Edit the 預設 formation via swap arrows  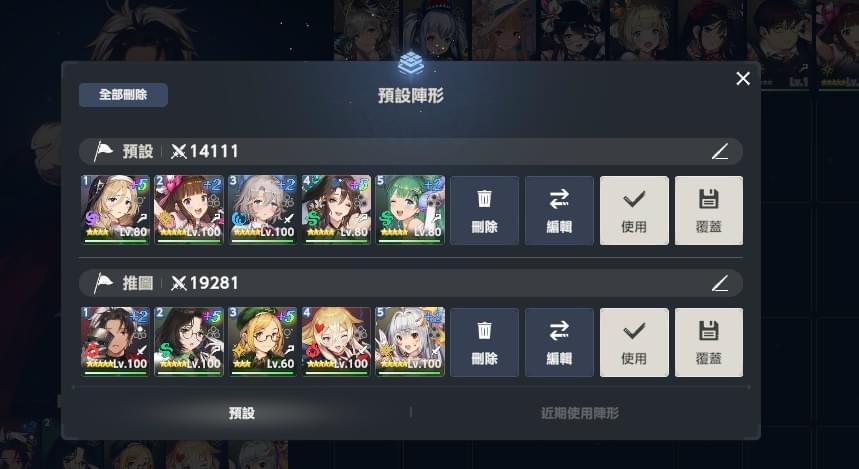pos(559,210)
